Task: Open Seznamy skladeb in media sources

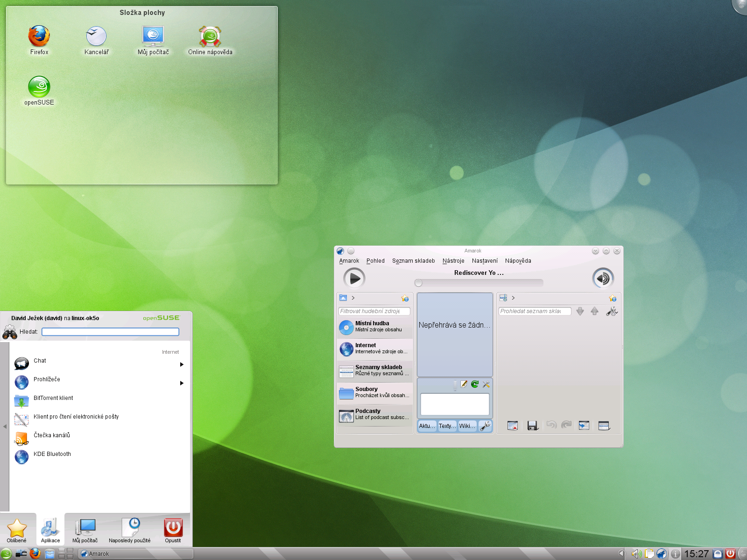Action: (x=375, y=371)
